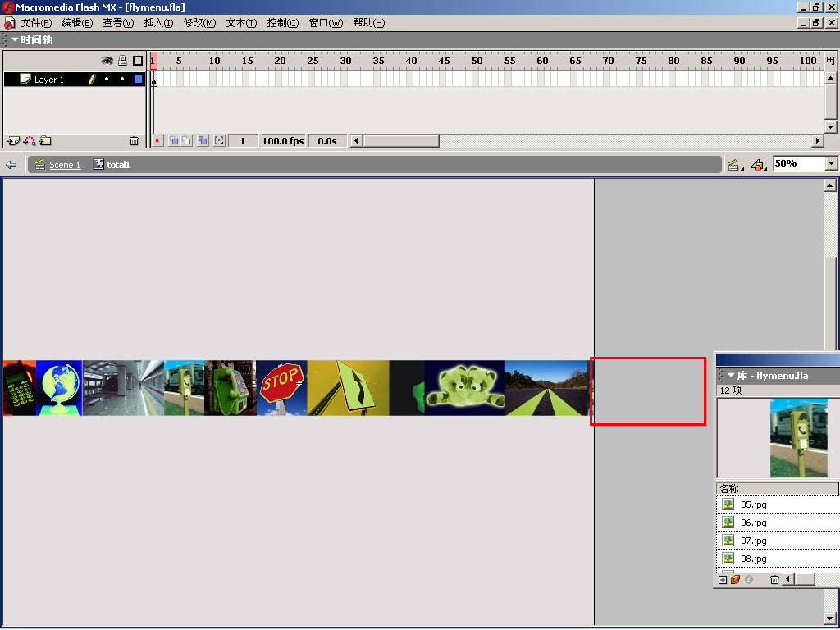This screenshot has height=630, width=840.
Task: Open the 控制(C) menu
Action: click(283, 23)
